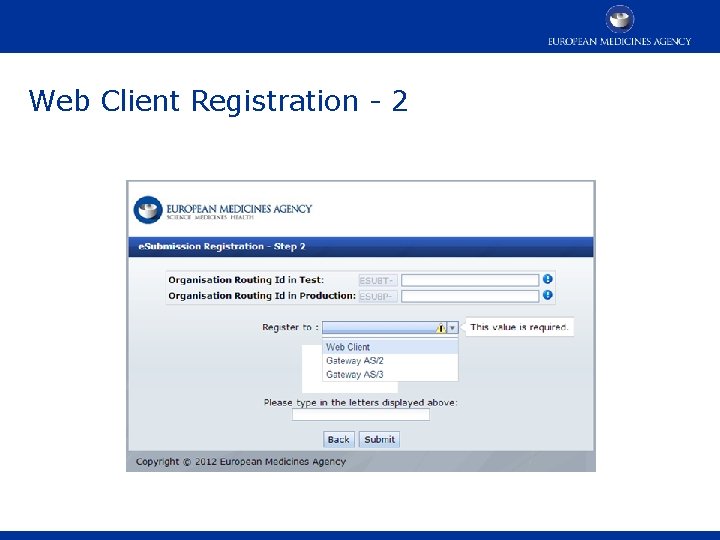Image resolution: width=720 pixels, height=540 pixels.
Task: Click the Submit button
Action: pyautogui.click(x=379, y=439)
